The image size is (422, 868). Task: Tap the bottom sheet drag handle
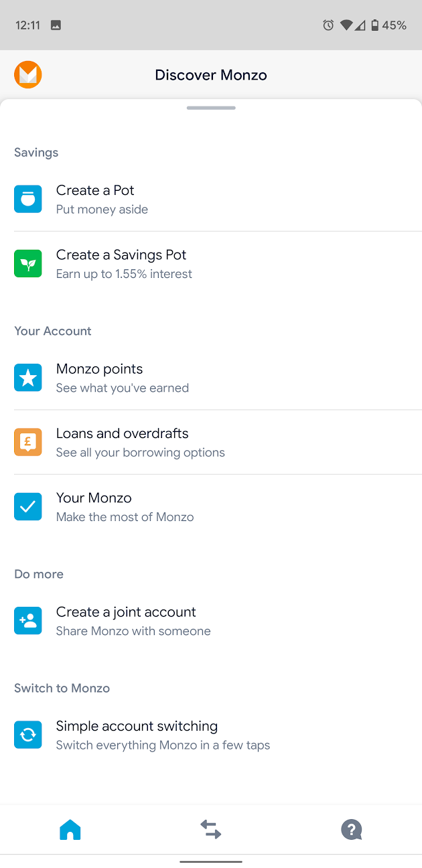click(x=211, y=108)
